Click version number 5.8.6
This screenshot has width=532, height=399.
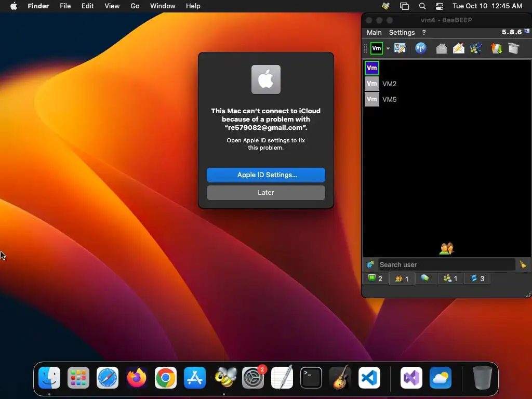[512, 32]
